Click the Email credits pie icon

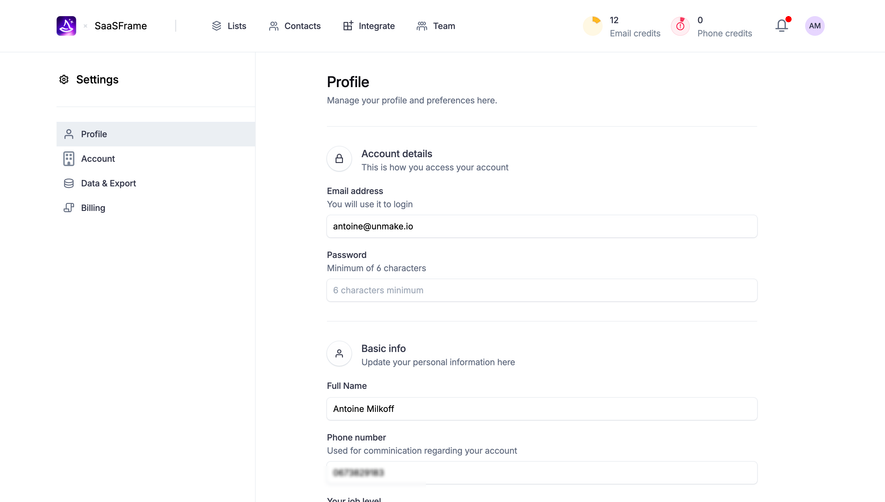(593, 26)
